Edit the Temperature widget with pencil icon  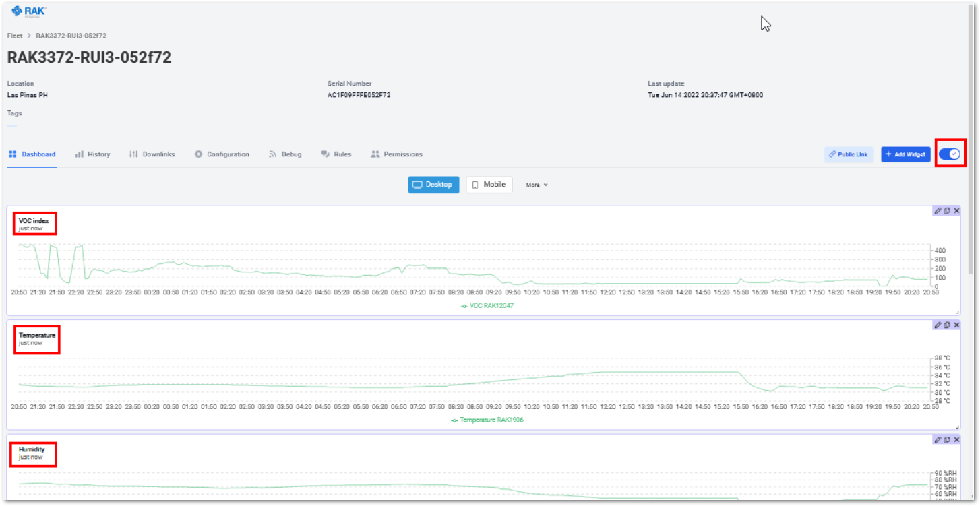938,325
